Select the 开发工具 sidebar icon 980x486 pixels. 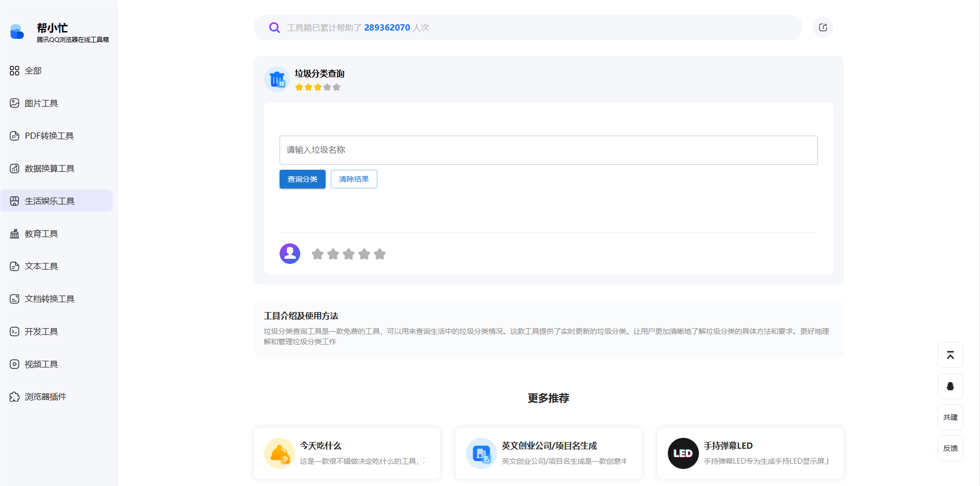14,331
